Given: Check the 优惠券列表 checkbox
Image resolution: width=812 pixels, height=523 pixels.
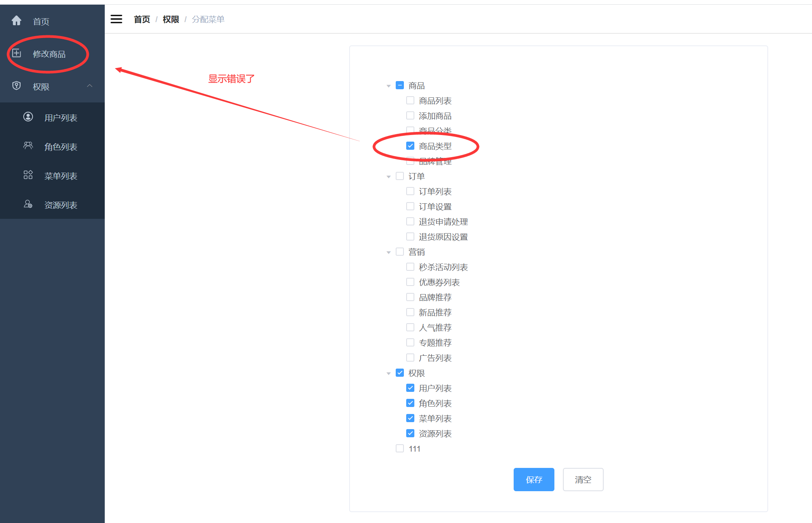Looking at the screenshot, I should 410,282.
